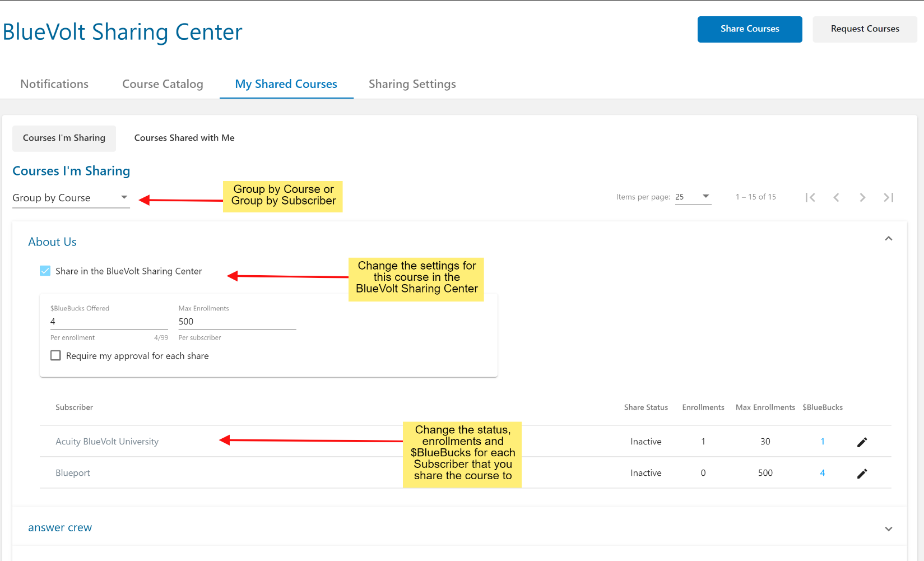The width and height of the screenshot is (924, 561).
Task: Jump to last page using pagination icon
Action: point(888,197)
